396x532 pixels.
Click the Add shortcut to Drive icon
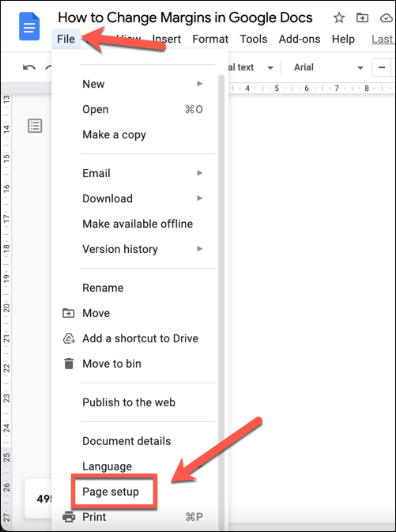[69, 338]
